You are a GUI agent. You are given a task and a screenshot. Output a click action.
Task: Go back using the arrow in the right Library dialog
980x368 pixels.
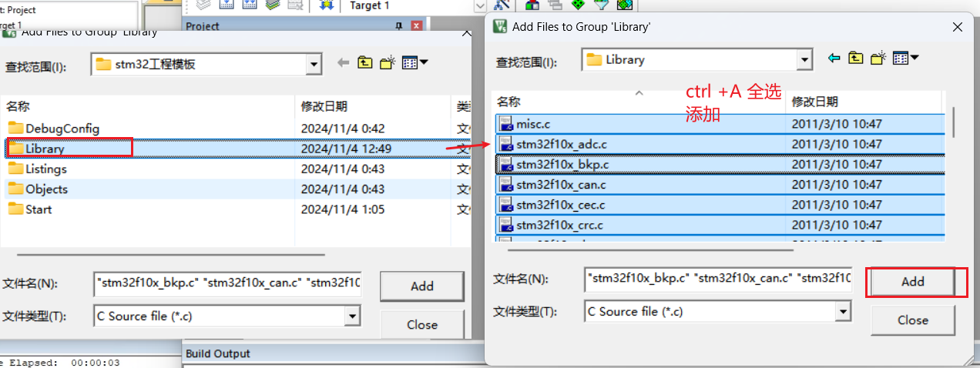834,58
